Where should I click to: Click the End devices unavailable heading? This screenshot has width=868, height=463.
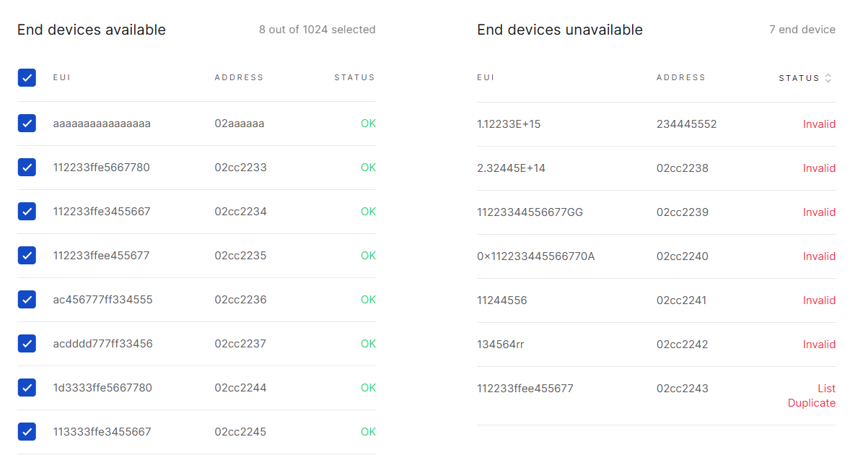(x=559, y=30)
